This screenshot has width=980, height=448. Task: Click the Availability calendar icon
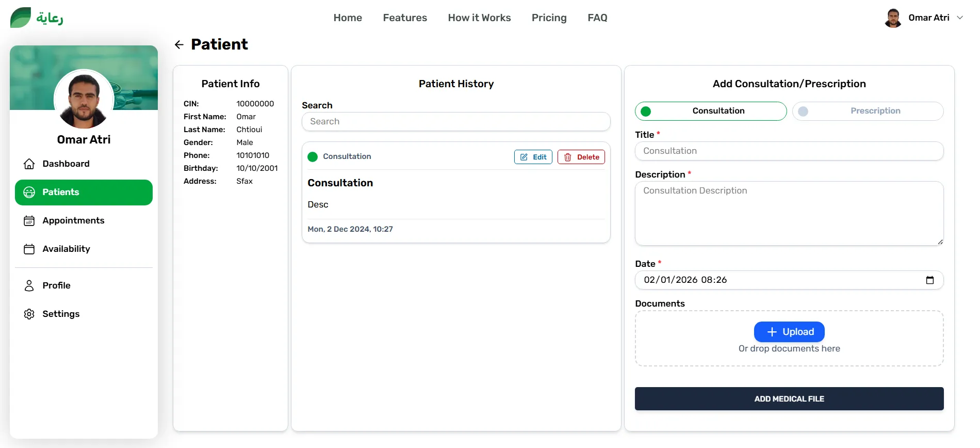pyautogui.click(x=29, y=249)
